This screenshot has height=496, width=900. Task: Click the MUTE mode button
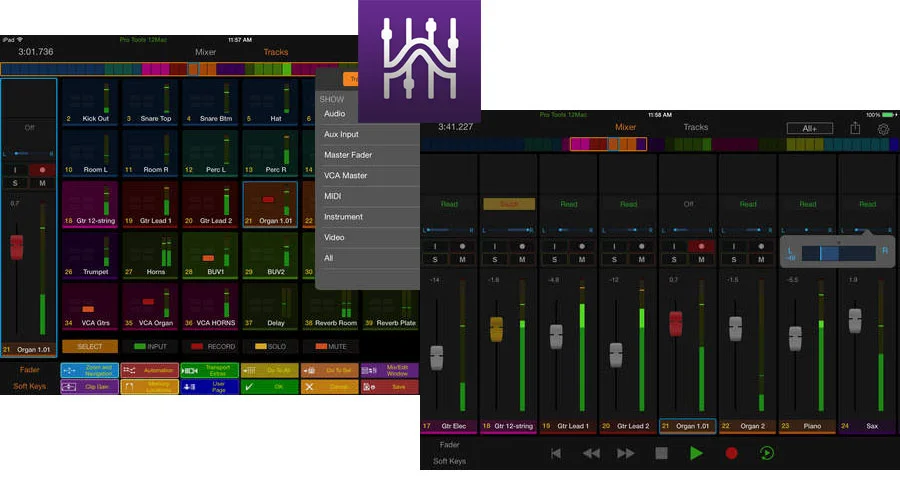click(x=330, y=346)
